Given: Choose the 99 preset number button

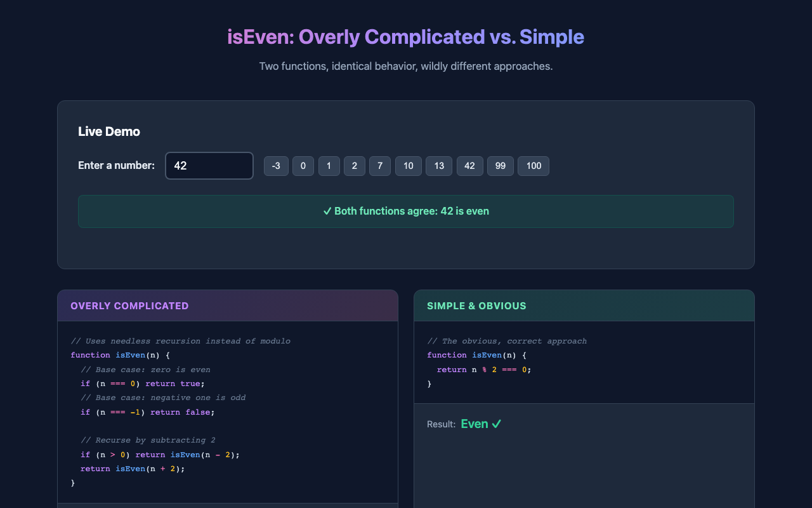Looking at the screenshot, I should point(501,166).
